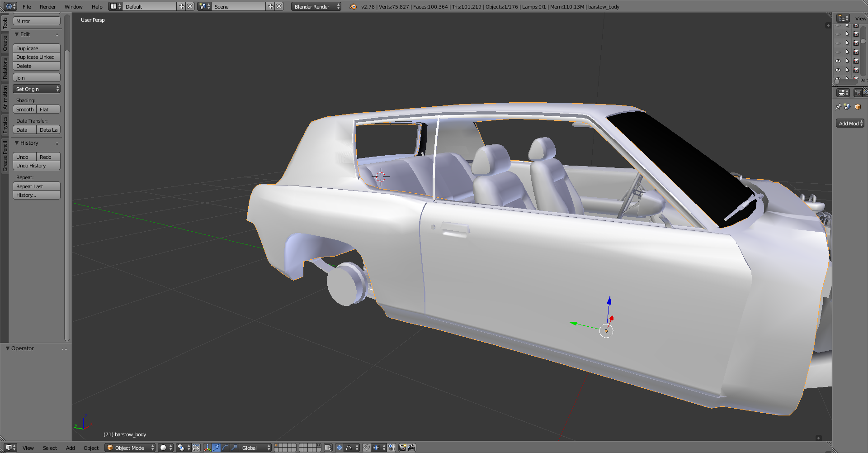This screenshot has width=868, height=453.
Task: Open the Set Origin dropdown
Action: tap(37, 89)
